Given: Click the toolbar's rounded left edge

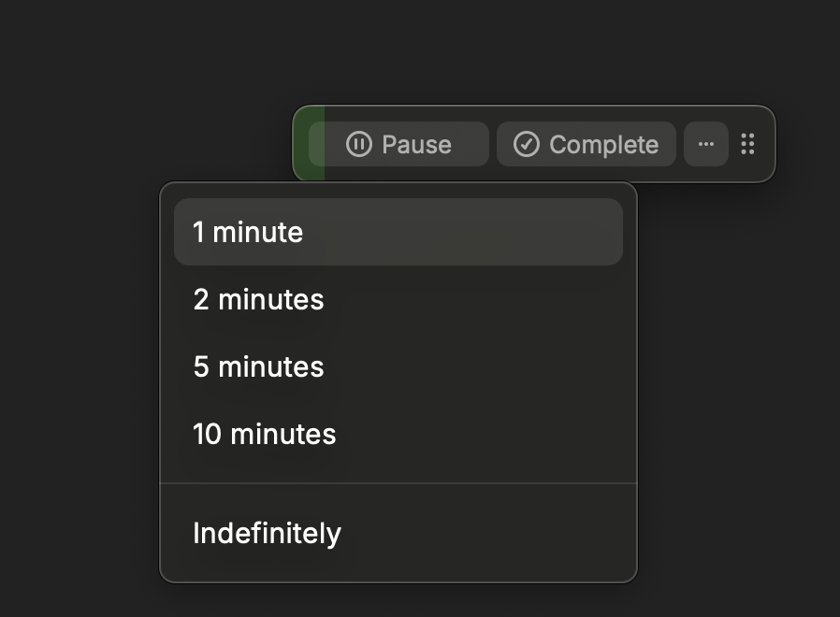Looking at the screenshot, I should click(x=297, y=144).
